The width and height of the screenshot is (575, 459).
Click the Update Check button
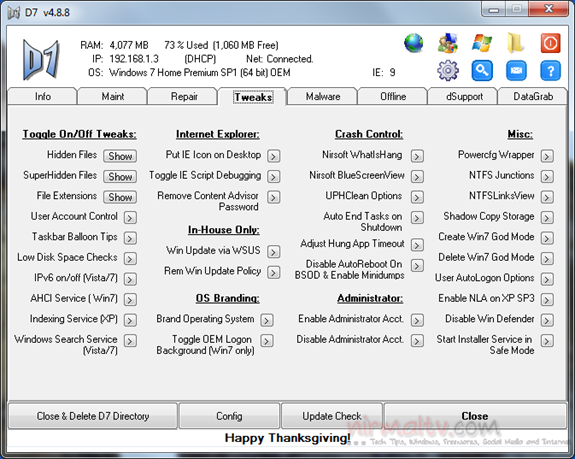pyautogui.click(x=332, y=416)
